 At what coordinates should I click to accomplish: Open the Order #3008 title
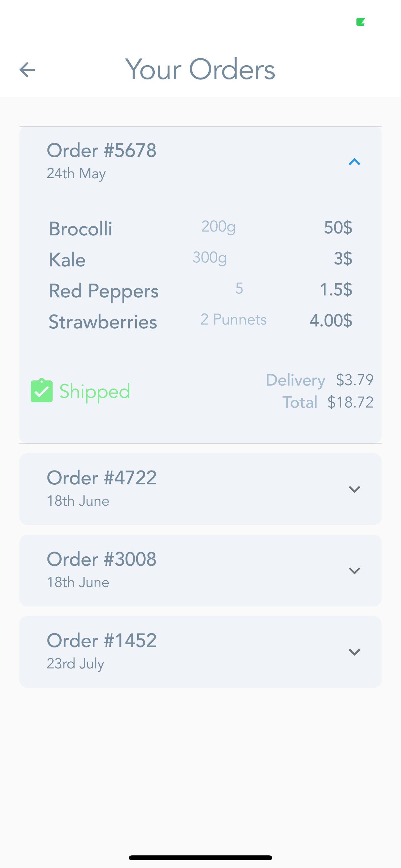[101, 559]
